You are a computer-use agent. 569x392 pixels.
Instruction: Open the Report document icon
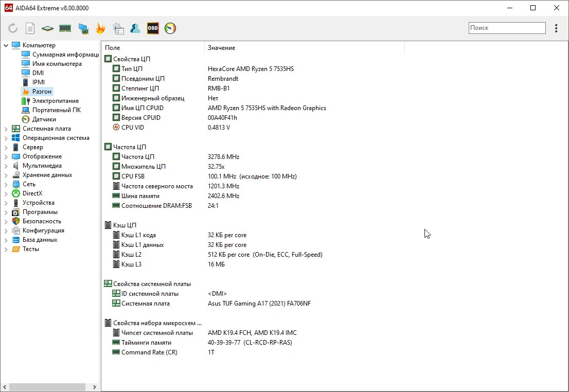tap(30, 28)
